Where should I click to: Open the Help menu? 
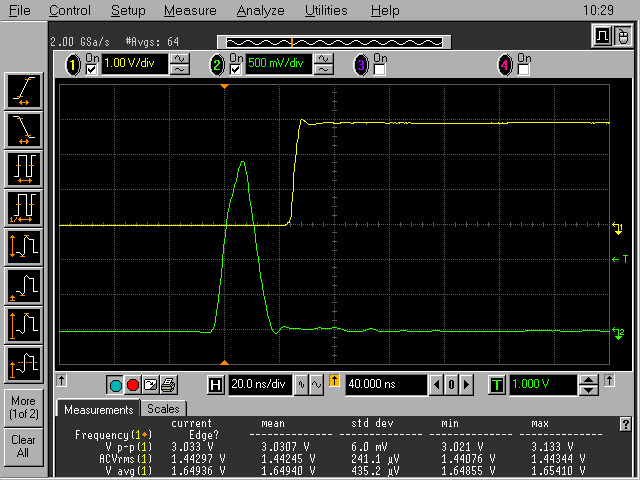[385, 10]
